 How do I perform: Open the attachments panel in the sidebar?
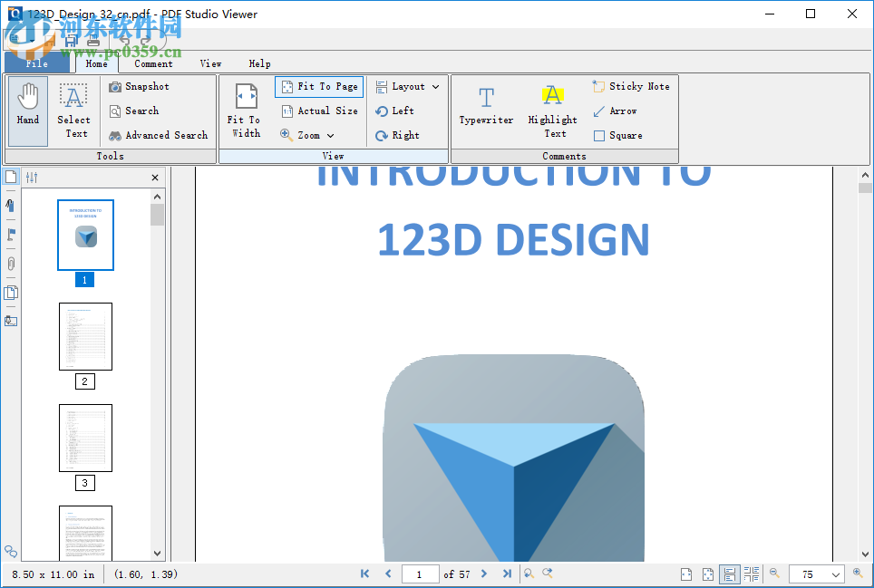(x=11, y=264)
